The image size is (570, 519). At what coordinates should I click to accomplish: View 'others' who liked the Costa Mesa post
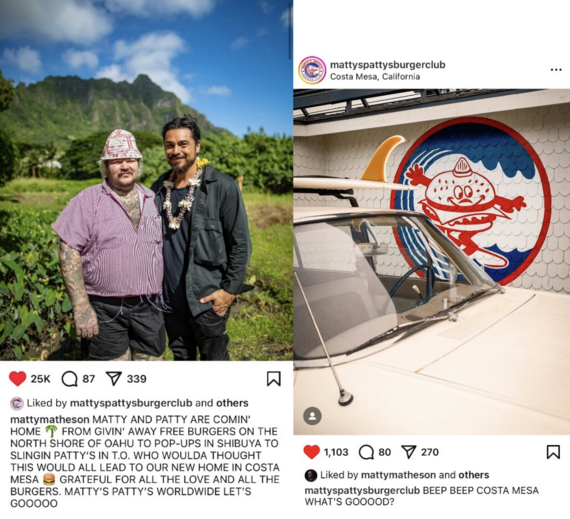click(x=474, y=475)
